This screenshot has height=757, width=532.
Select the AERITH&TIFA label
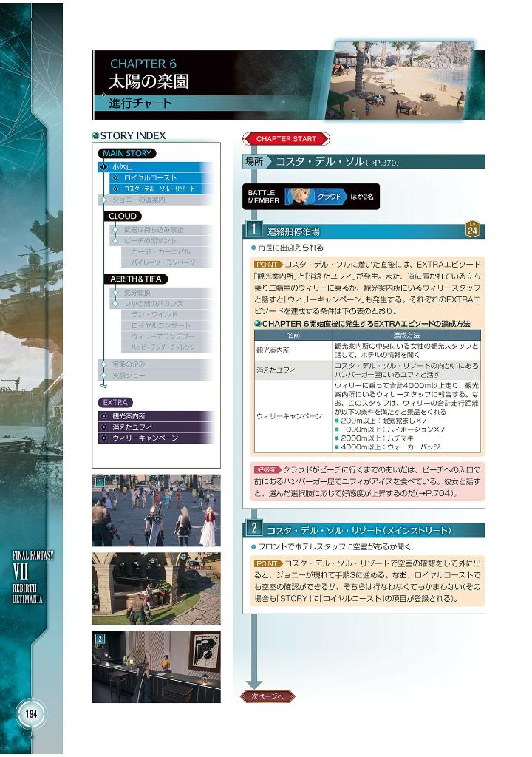[136, 279]
